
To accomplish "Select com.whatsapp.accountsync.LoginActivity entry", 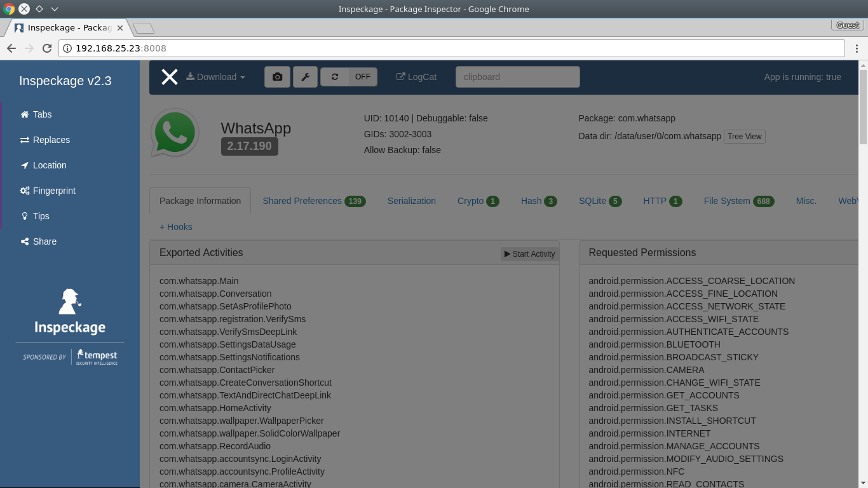I will coord(240,459).
